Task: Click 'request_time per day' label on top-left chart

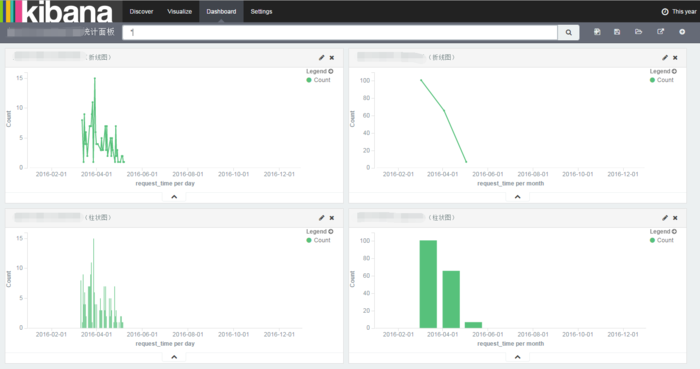Action: coord(165,183)
